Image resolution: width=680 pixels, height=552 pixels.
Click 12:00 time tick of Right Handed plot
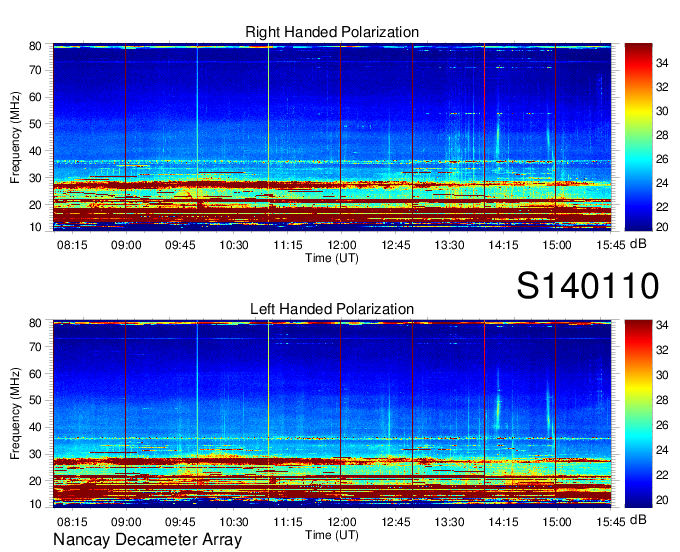pyautogui.click(x=342, y=245)
